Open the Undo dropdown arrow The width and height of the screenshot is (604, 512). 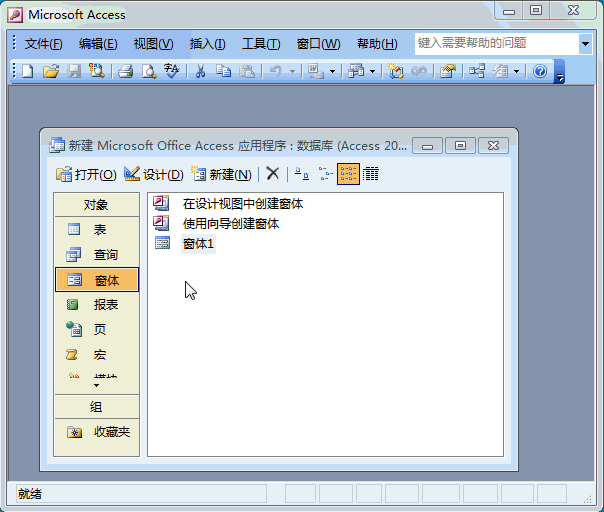(x=292, y=72)
